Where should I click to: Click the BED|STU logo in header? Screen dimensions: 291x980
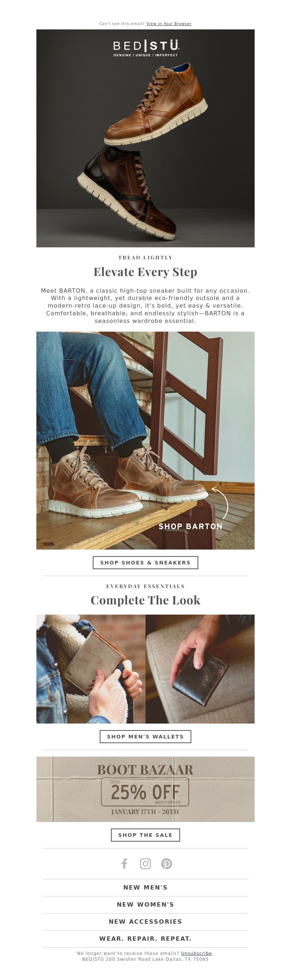pyautogui.click(x=145, y=48)
